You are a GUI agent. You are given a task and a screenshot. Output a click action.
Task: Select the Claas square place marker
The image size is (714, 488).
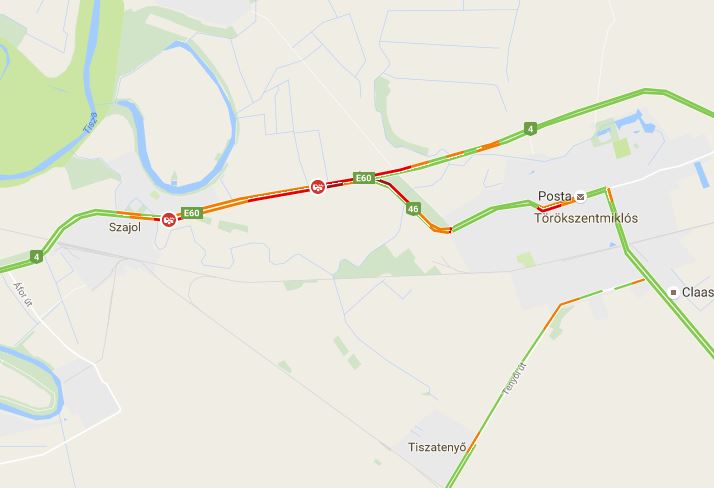[673, 292]
